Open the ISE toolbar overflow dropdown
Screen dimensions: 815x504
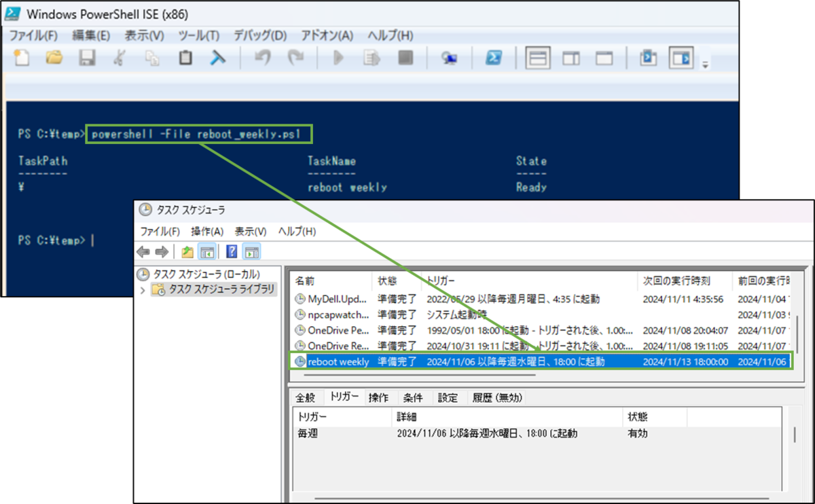(x=705, y=65)
